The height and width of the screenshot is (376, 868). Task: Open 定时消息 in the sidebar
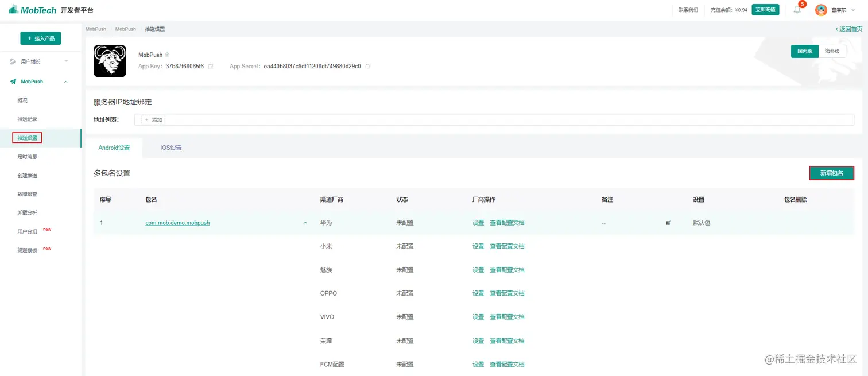click(x=27, y=156)
